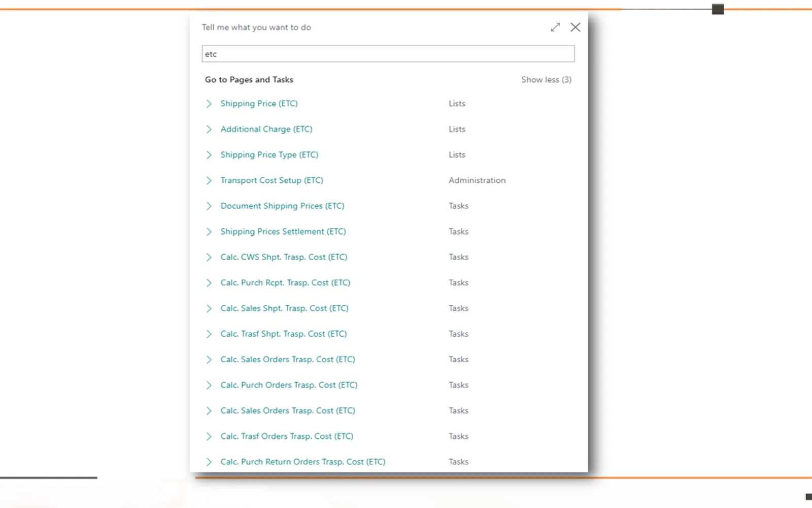Run Calc. Trasf Orders Trasp. Cost (ETC)

[x=287, y=436]
